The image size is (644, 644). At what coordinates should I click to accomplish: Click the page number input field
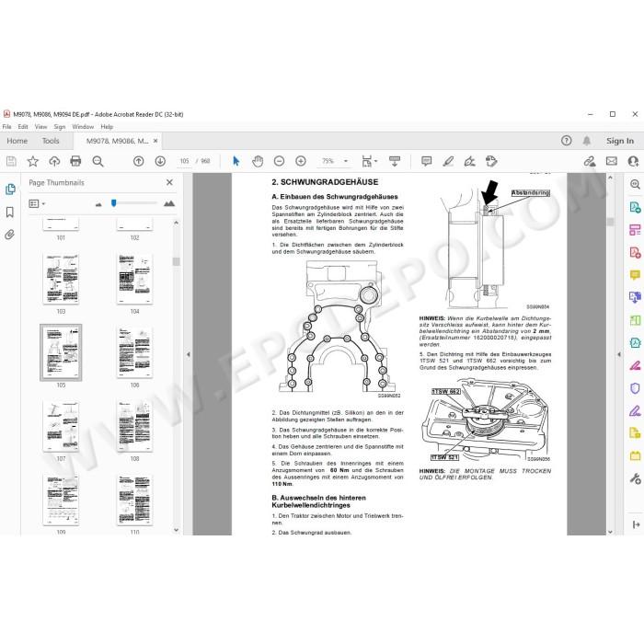tap(184, 161)
